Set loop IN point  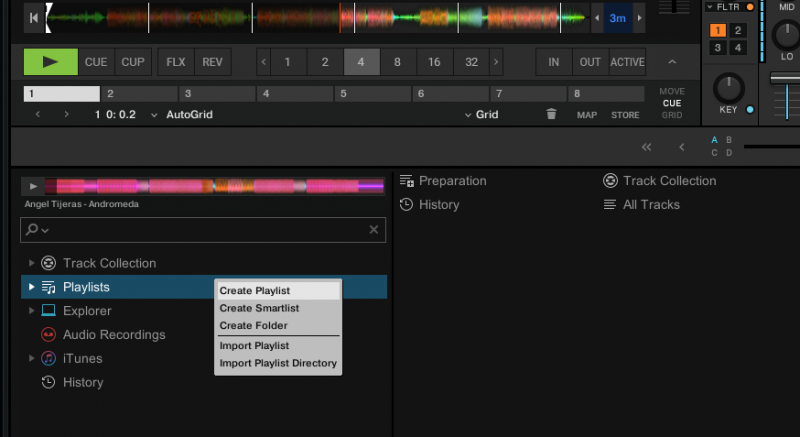(x=554, y=62)
